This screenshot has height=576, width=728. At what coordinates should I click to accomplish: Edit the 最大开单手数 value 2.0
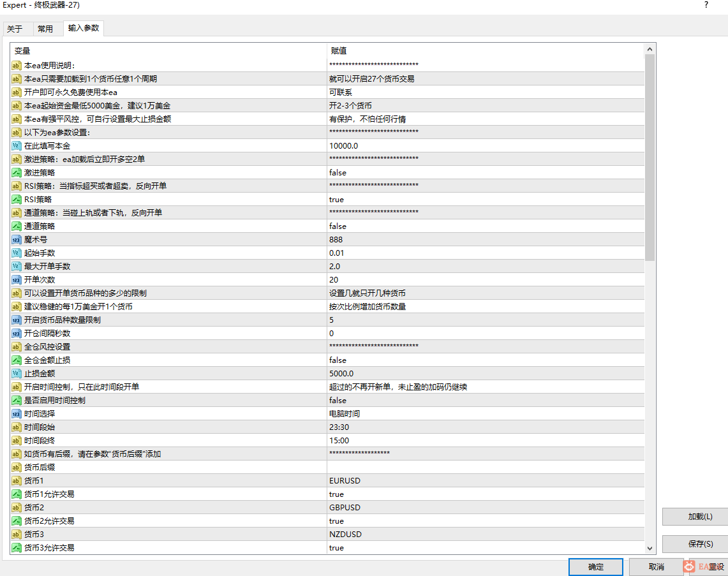(x=486, y=267)
